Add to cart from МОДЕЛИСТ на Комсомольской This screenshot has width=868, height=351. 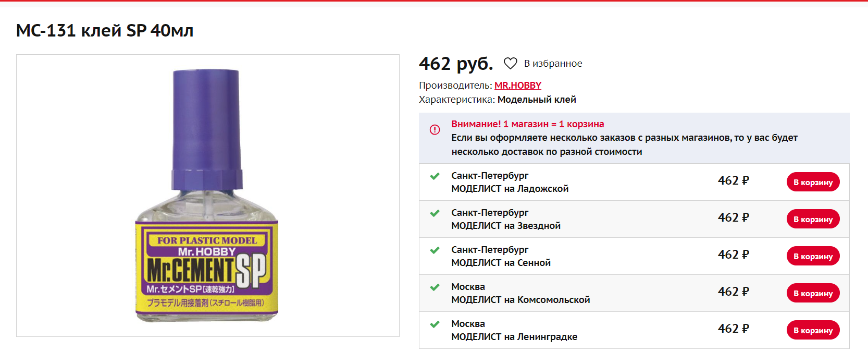pos(813,293)
